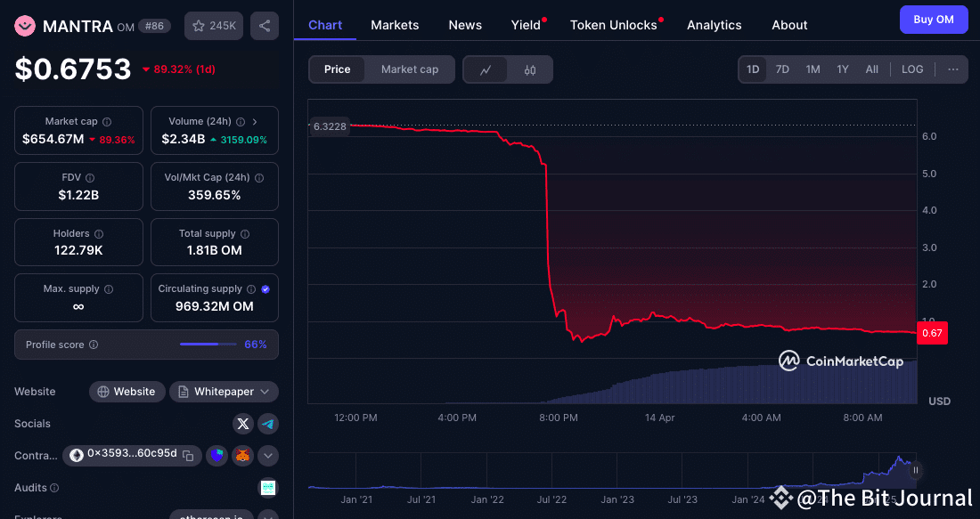Switch to the Markets tab
This screenshot has height=519, width=980.
coord(394,25)
